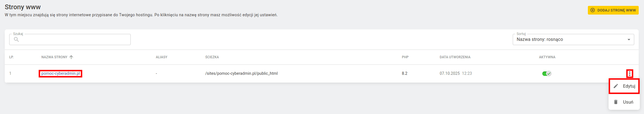644x114 pixels.
Task: Click the Sortuj dropdown arrow
Action: point(629,39)
